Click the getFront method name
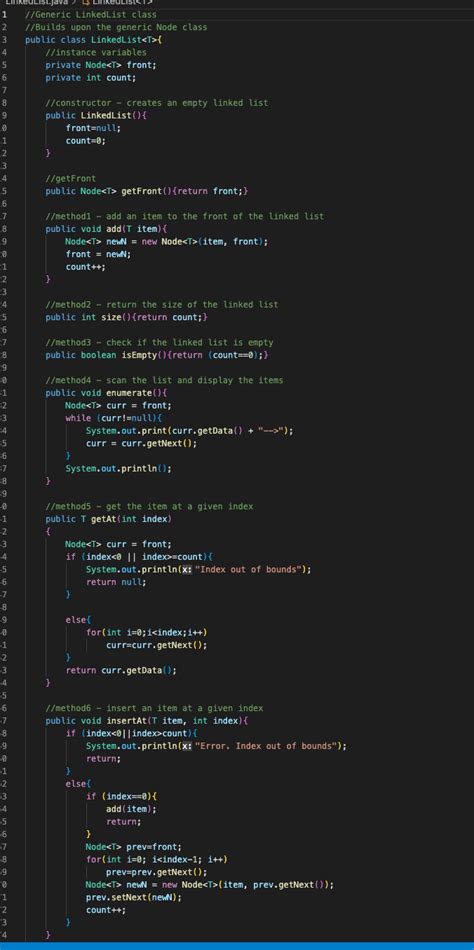The height and width of the screenshot is (950, 474). pyautogui.click(x=142, y=191)
